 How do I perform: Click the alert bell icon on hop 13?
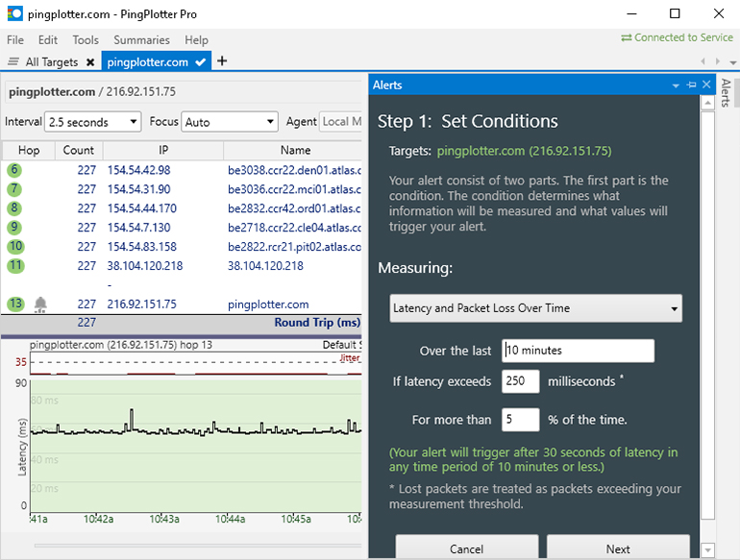pyautogui.click(x=40, y=304)
